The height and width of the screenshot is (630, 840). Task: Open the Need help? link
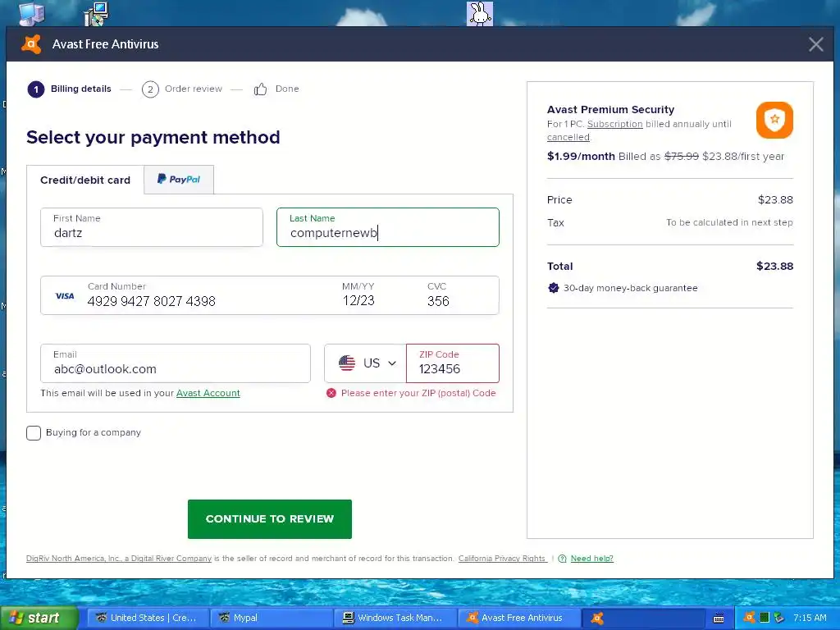[x=592, y=558]
